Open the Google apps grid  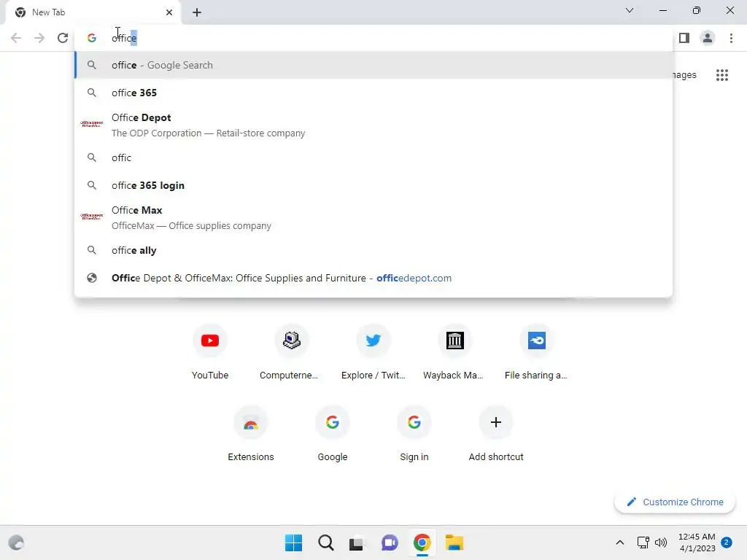tap(722, 75)
